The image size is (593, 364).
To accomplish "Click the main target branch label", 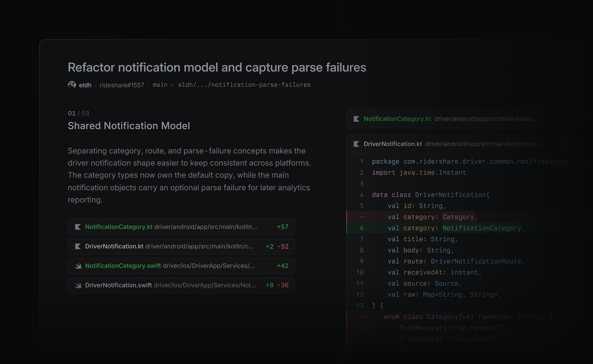I will pyautogui.click(x=160, y=85).
